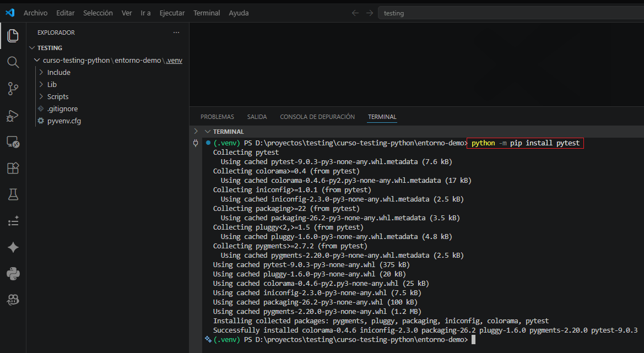Image resolution: width=644 pixels, height=353 pixels.
Task: Click the terminal plug icon in gutter
Action: pyautogui.click(x=196, y=143)
